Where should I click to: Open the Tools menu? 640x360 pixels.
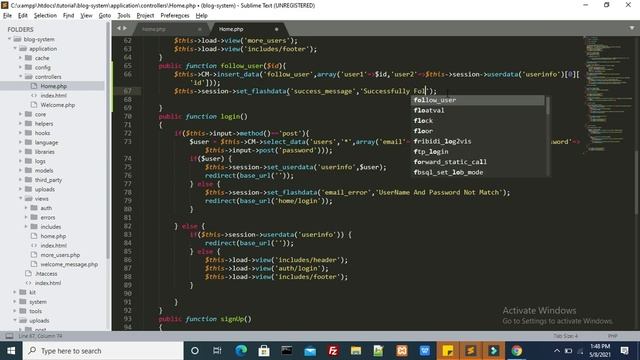tap(124, 16)
